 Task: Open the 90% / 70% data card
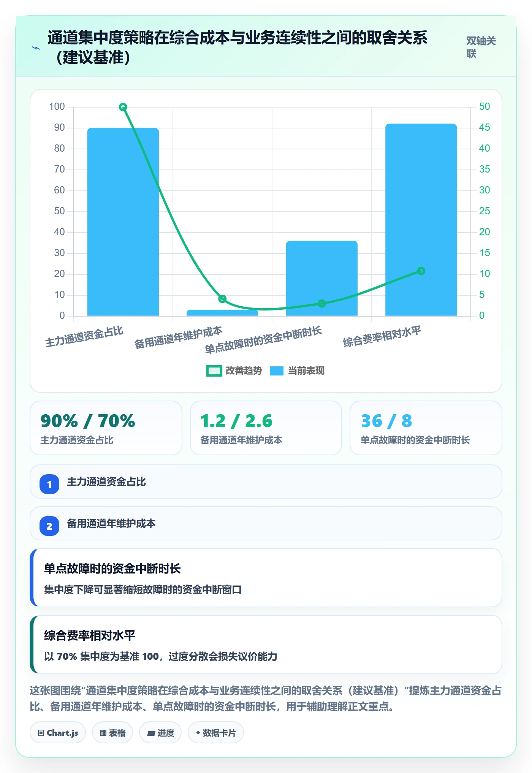[x=106, y=428]
